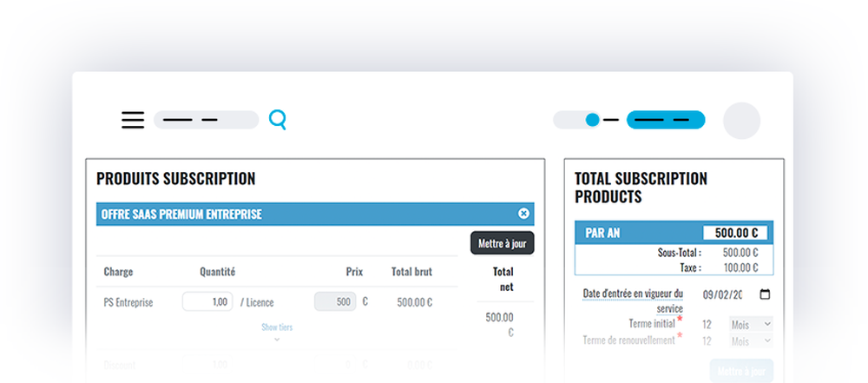This screenshot has height=383, width=868.
Task: Open the Terme initial Mois dropdown
Action: coord(751,324)
